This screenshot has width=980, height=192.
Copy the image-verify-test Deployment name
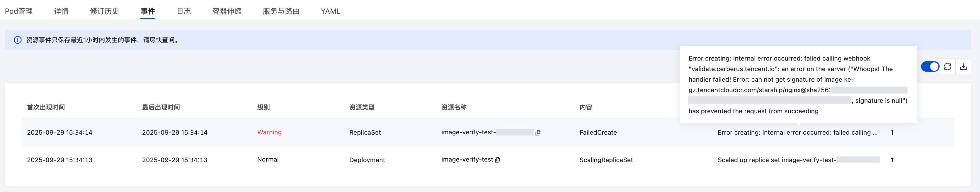tap(498, 160)
